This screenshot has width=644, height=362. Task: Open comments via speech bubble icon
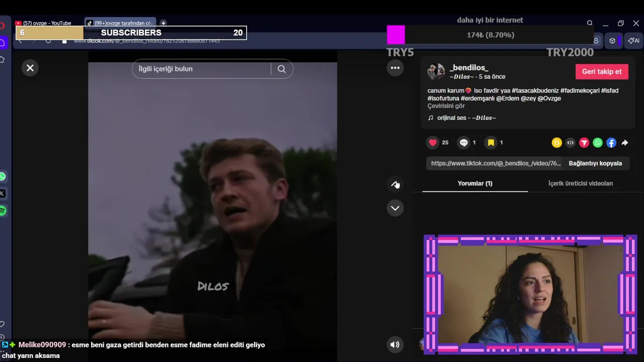pyautogui.click(x=464, y=143)
